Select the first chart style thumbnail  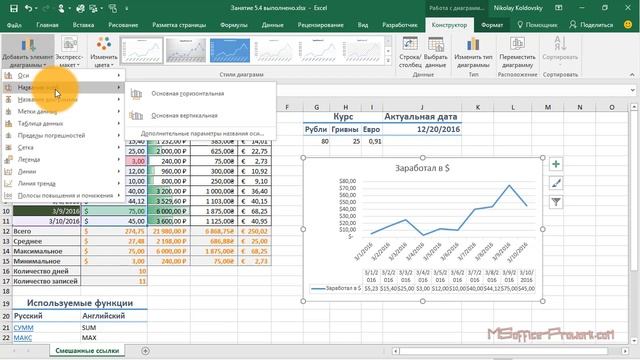pyautogui.click(x=142, y=50)
